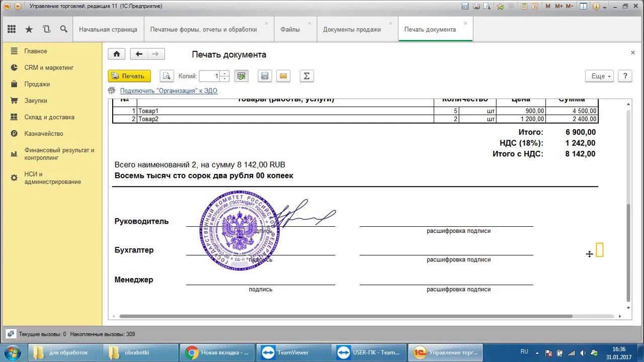Go to the home page icon
644x362 pixels.
coord(117,54)
